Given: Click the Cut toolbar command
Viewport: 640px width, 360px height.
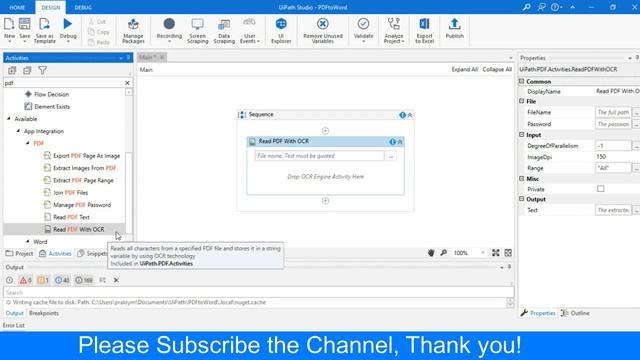Looking at the screenshot, I should [98, 21].
